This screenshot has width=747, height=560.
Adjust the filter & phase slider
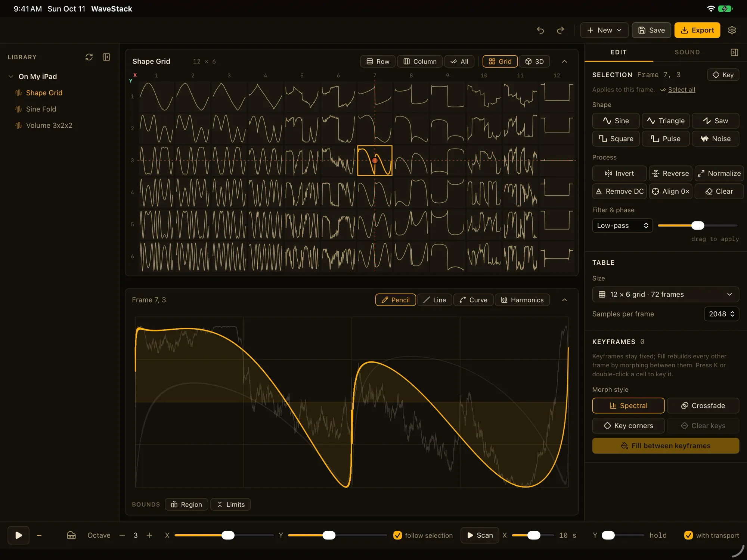(x=698, y=225)
